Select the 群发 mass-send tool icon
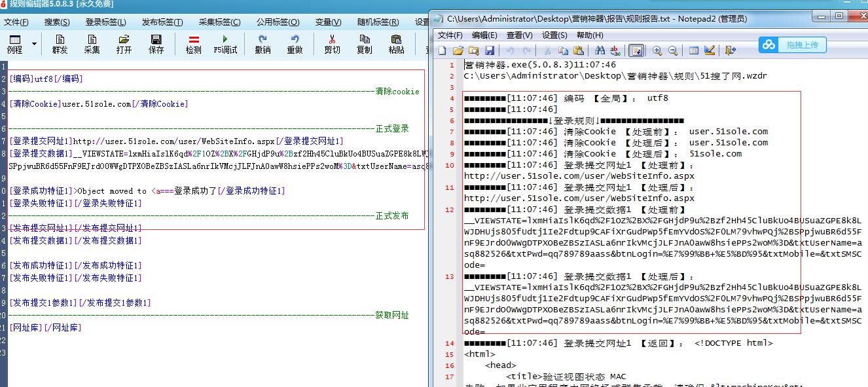Screen dimensions: 868x387 click(x=60, y=45)
